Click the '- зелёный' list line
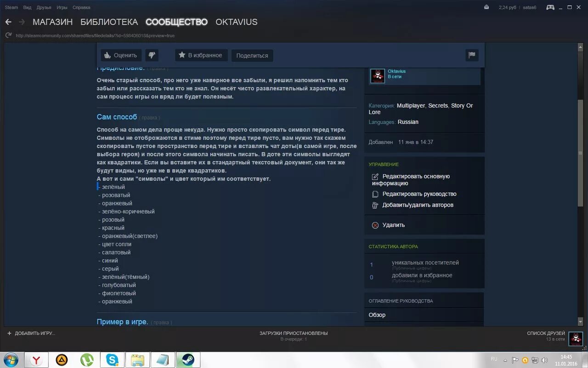The width and height of the screenshot is (588, 368). tap(111, 187)
